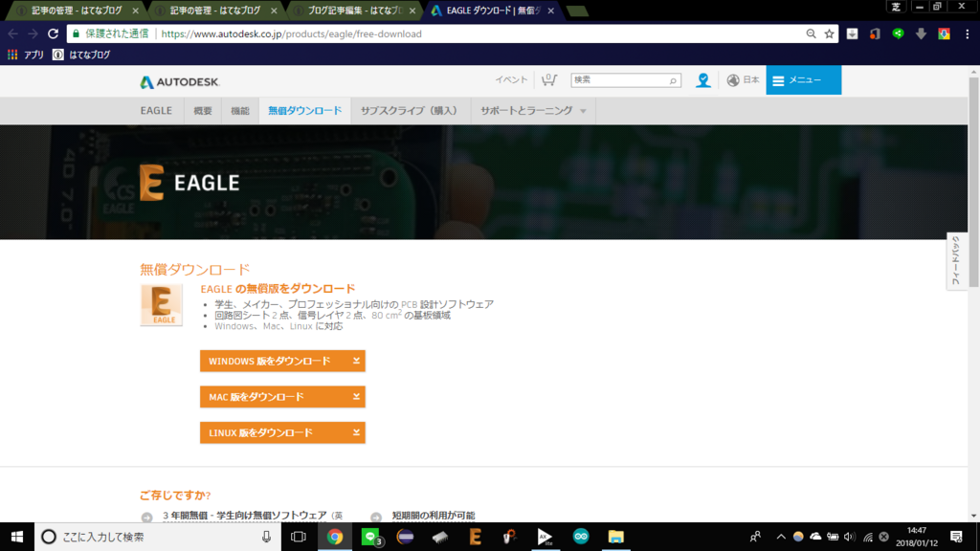Image resolution: width=980 pixels, height=551 pixels.
Task: Click Task View taskbar icon
Action: tap(299, 537)
